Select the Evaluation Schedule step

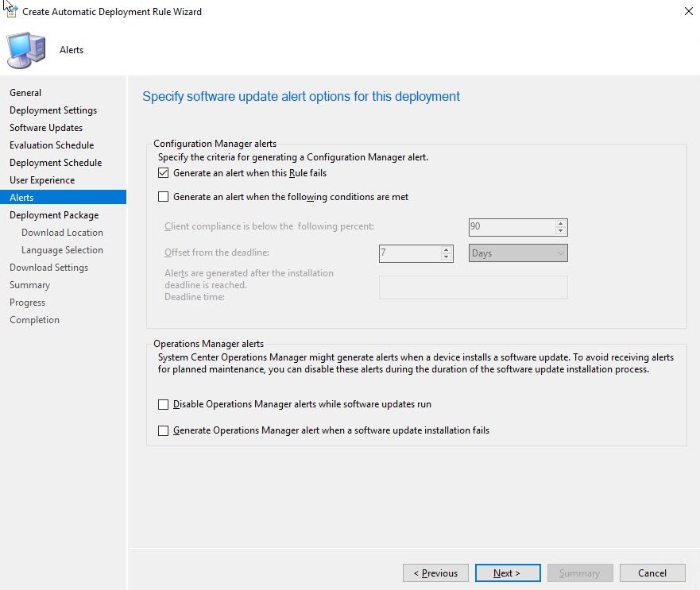(52, 145)
